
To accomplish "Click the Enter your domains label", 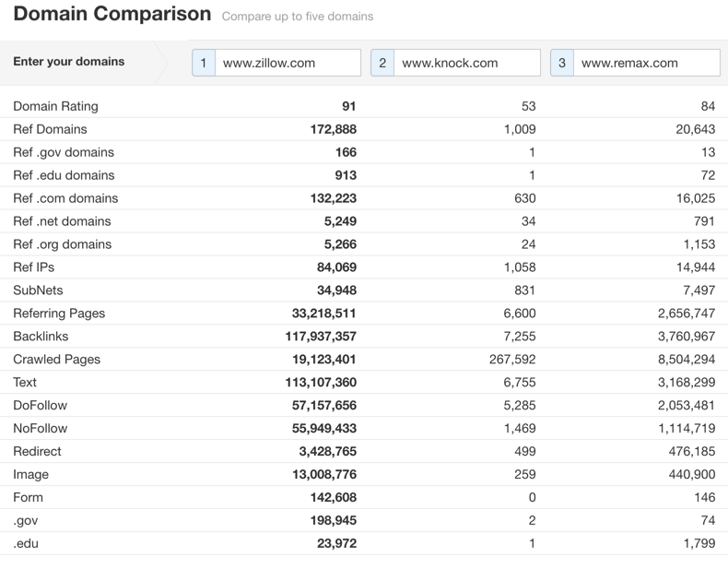I will [x=69, y=61].
